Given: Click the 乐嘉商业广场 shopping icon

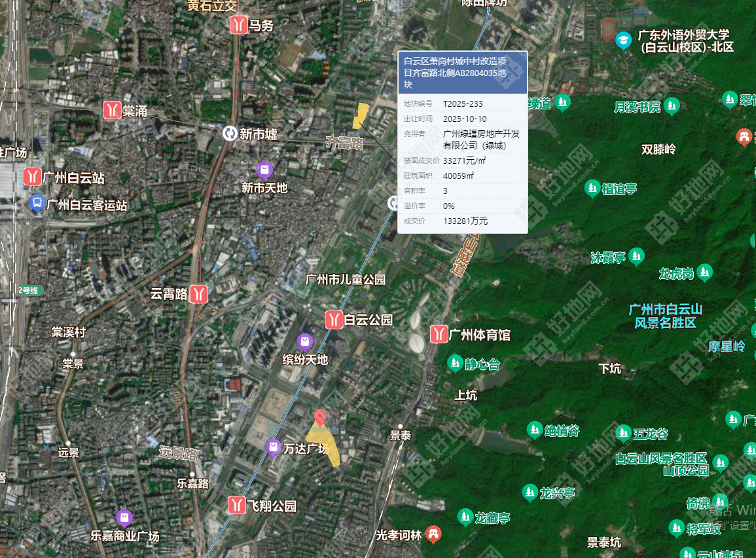Looking at the screenshot, I should 124,518.
